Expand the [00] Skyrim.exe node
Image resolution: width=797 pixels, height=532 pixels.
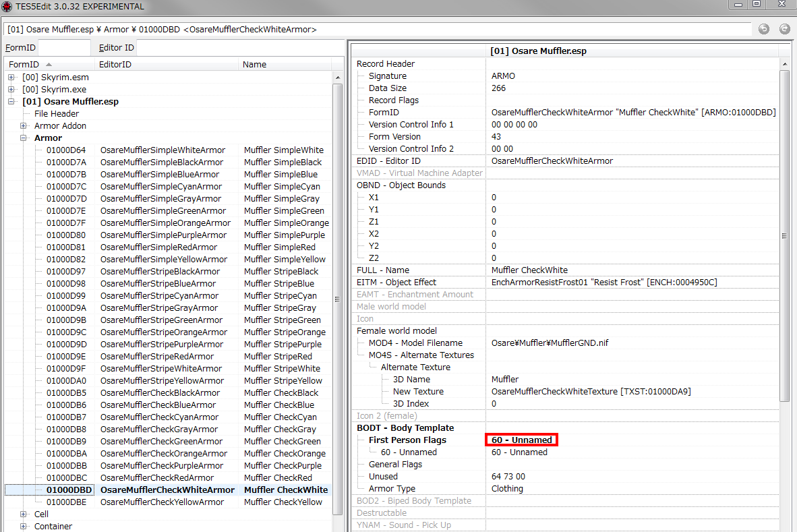[x=11, y=90]
